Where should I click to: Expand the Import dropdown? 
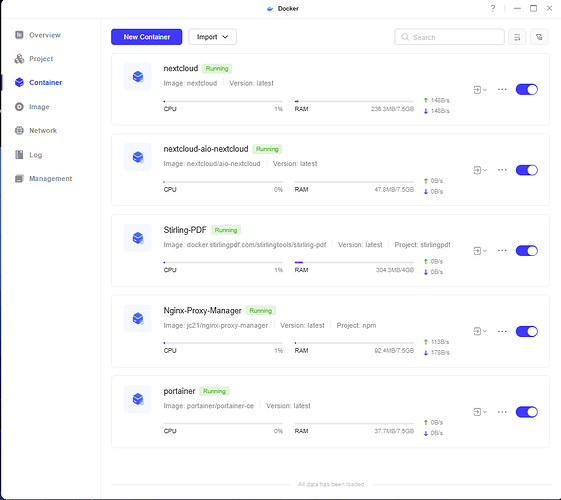213,37
